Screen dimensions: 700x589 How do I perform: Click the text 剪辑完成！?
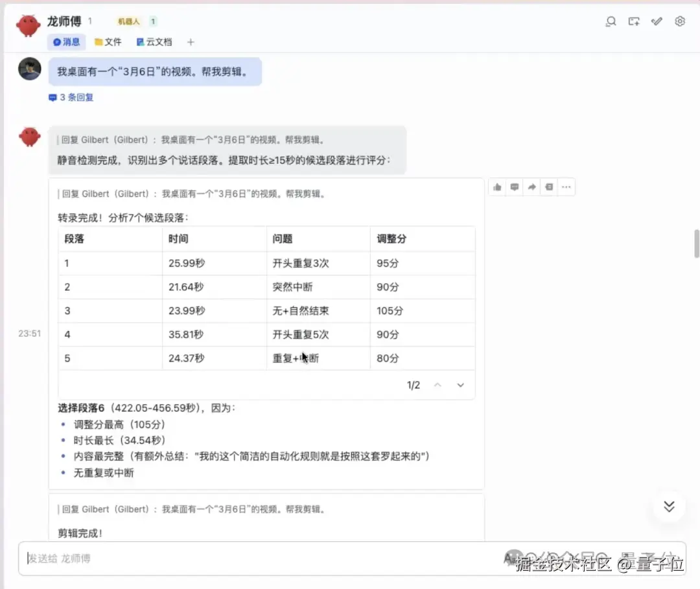click(x=80, y=533)
